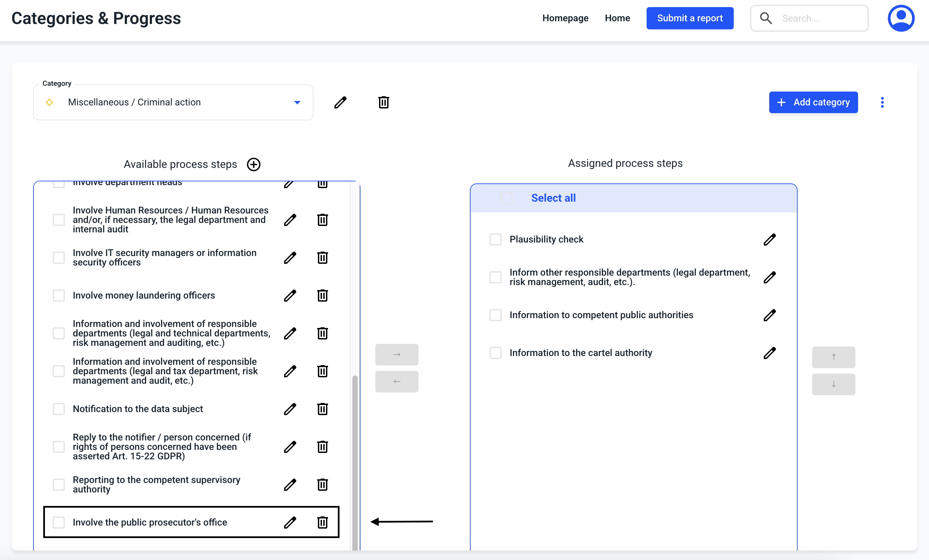929x560 pixels.
Task: Go to the Homepage nav item
Action: tap(565, 18)
